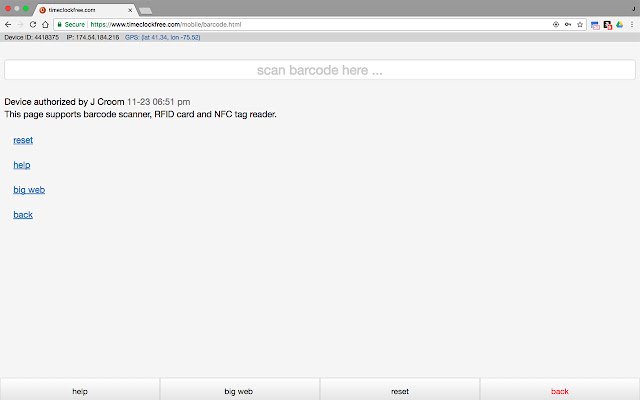Click the green Secure padlock icon
Image resolution: width=640 pixels, height=400 pixels.
click(x=60, y=24)
